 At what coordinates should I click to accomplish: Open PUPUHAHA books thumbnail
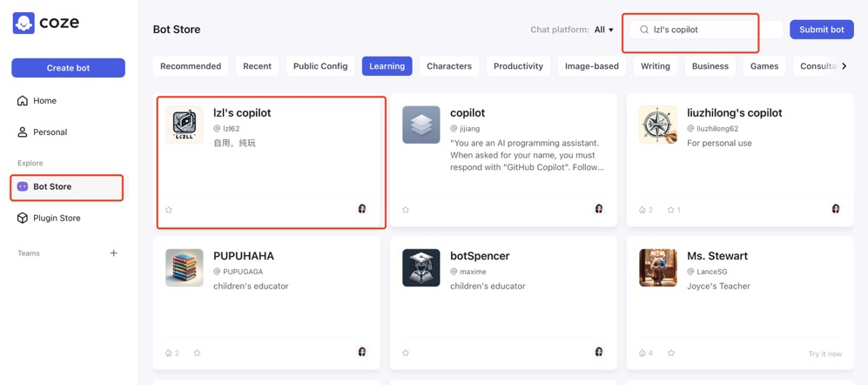click(x=185, y=267)
